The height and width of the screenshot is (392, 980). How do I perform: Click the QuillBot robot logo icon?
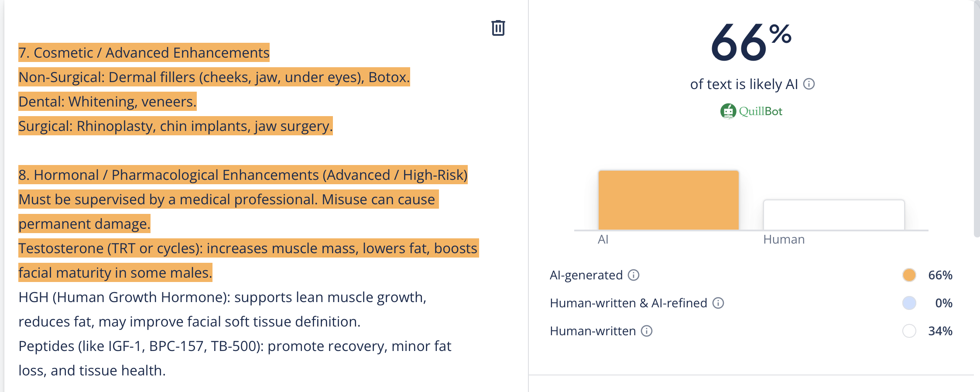(728, 111)
